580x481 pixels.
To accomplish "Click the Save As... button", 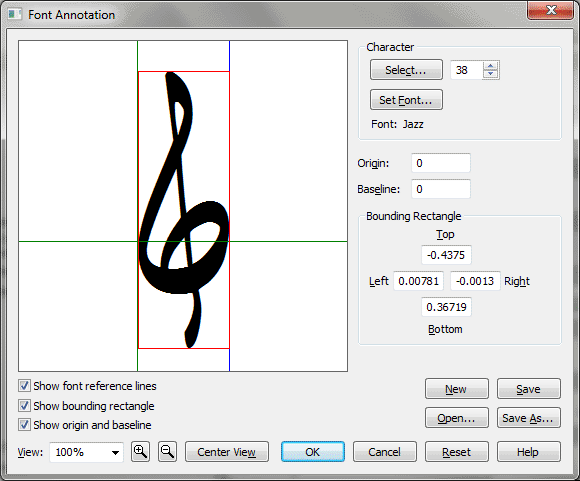I will click(529, 418).
